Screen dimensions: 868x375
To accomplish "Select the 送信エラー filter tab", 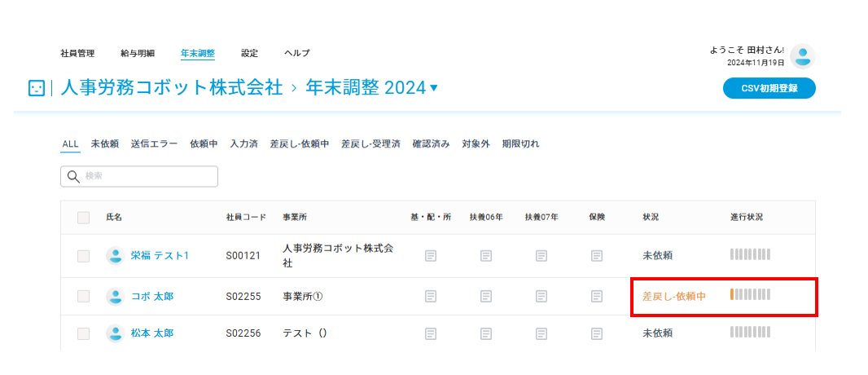I will 155,144.
